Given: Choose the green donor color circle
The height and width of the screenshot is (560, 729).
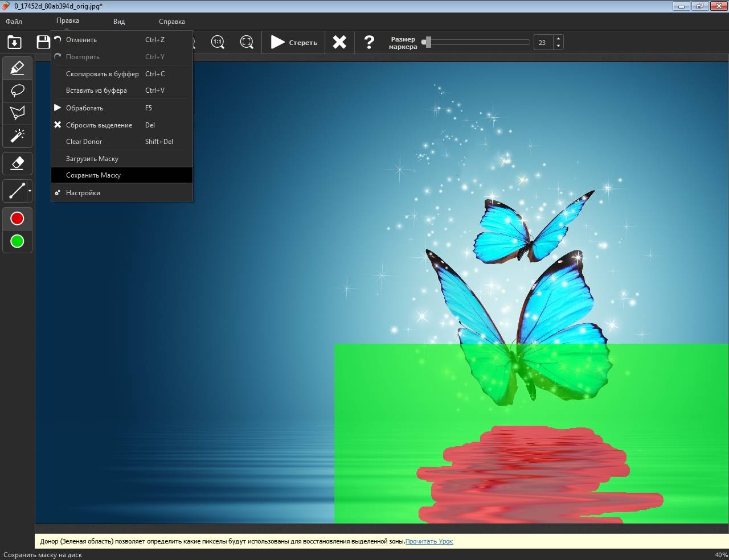Looking at the screenshot, I should click(17, 241).
